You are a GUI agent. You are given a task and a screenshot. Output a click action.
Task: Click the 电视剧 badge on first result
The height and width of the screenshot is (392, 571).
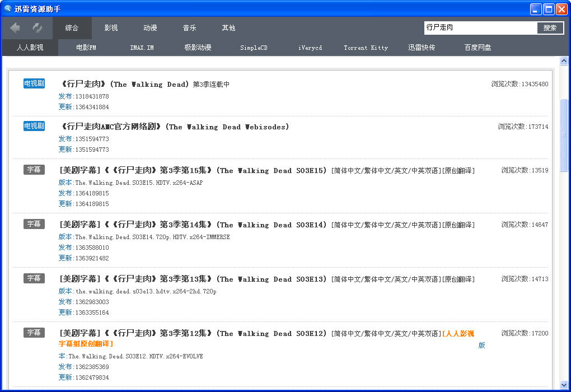point(34,83)
